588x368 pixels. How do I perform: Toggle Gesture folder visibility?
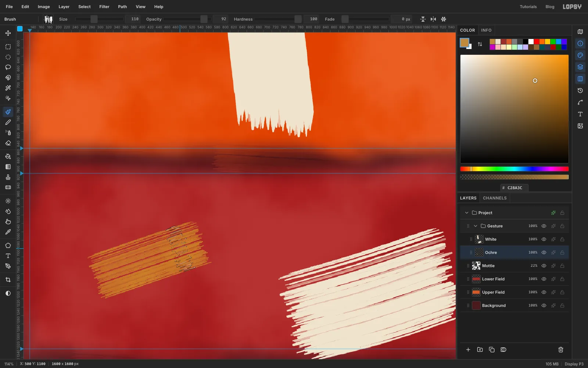click(544, 226)
